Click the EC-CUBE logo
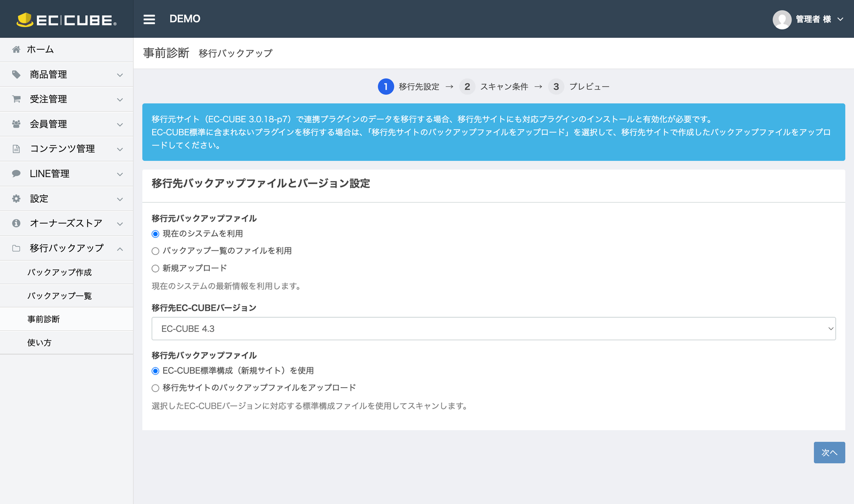The width and height of the screenshot is (854, 504). point(66,20)
